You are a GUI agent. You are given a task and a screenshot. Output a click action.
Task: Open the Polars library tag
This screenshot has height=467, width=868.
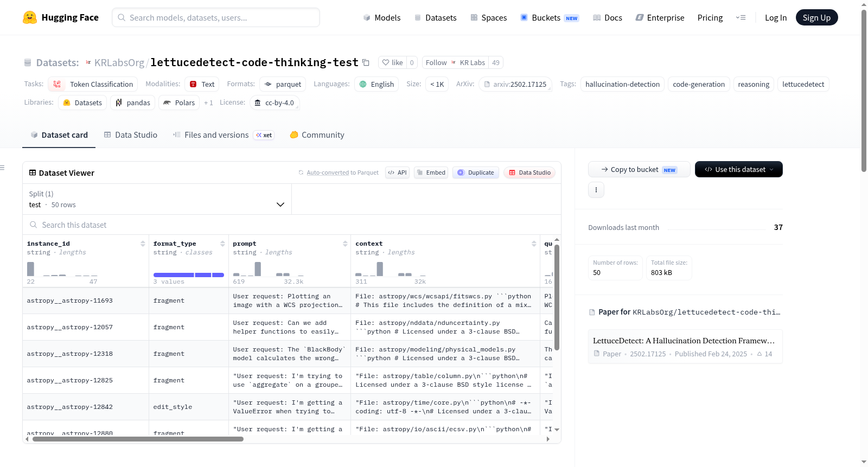pos(179,103)
